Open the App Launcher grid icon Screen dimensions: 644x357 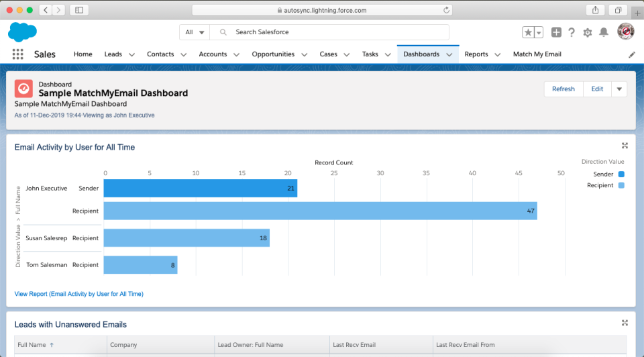17,54
